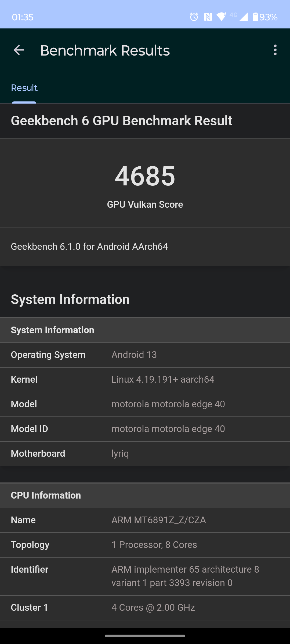This screenshot has width=290, height=644.
Task: Open the three-dot overflow menu
Action: 275,50
